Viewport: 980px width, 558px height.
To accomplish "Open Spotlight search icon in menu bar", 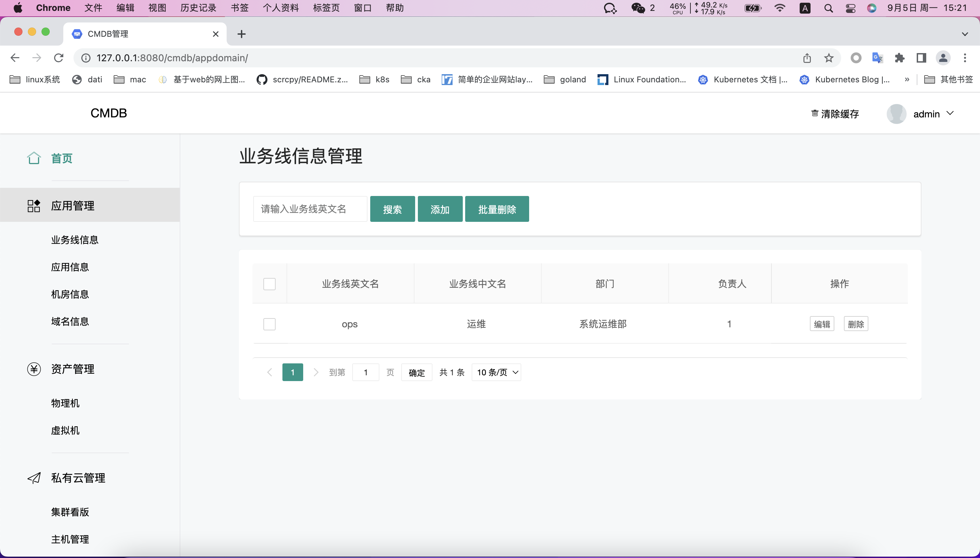I will point(829,8).
